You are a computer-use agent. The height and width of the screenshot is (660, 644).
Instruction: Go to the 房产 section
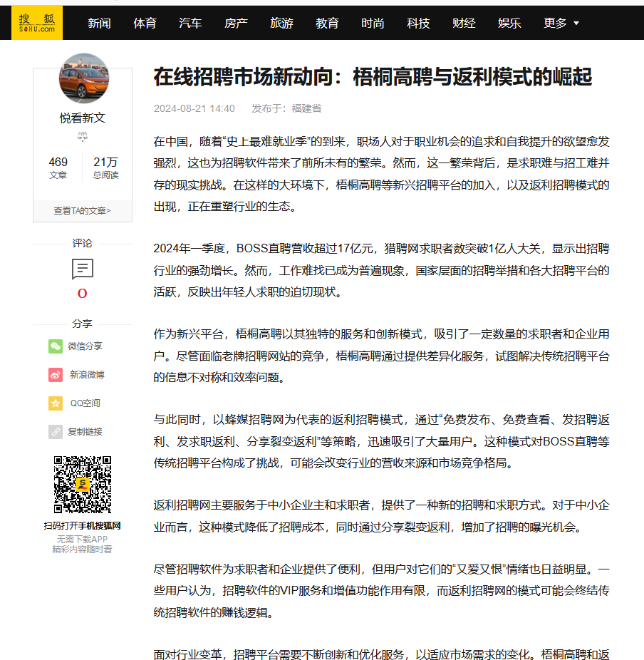pos(236,23)
